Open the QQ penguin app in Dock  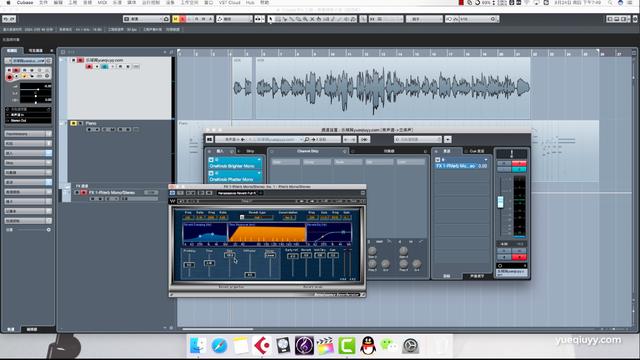[368, 346]
